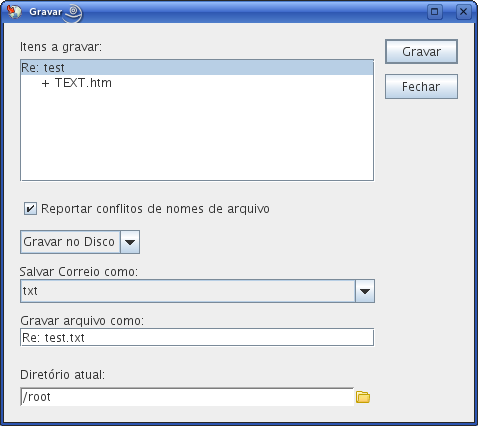Maximize the Gravar dialog window
Image resolution: width=478 pixels, height=426 pixels.
click(x=435, y=12)
